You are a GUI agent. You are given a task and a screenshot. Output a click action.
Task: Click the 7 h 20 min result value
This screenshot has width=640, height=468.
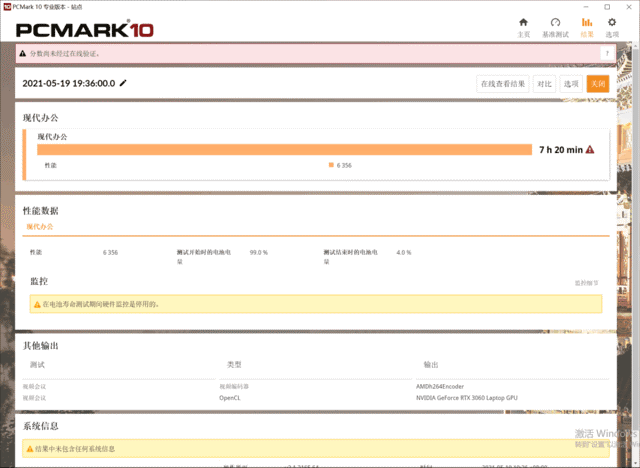[561, 150]
